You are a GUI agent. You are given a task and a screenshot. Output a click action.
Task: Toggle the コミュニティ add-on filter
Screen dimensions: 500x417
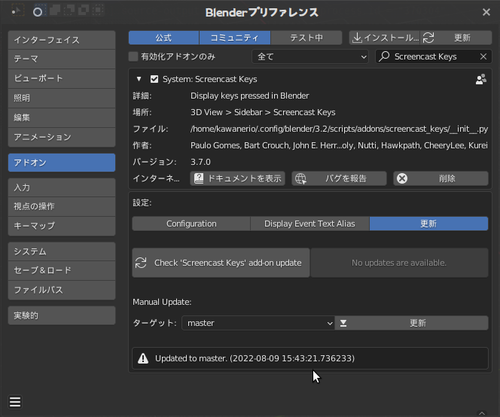(235, 38)
